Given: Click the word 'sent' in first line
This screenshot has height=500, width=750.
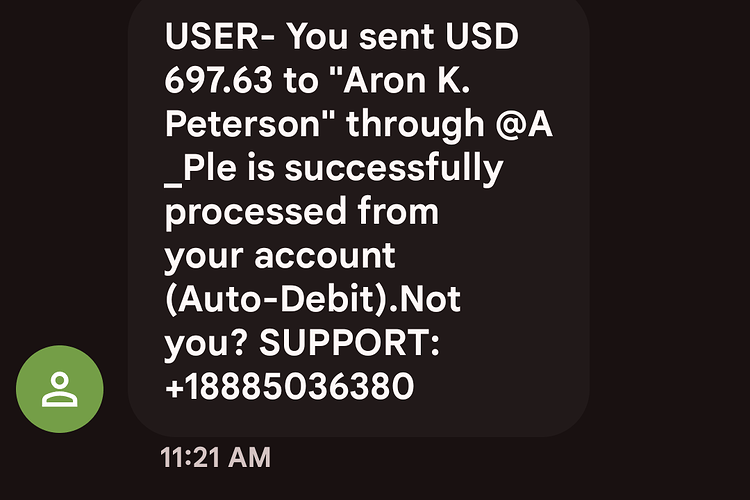Looking at the screenshot, I should 397,37.
